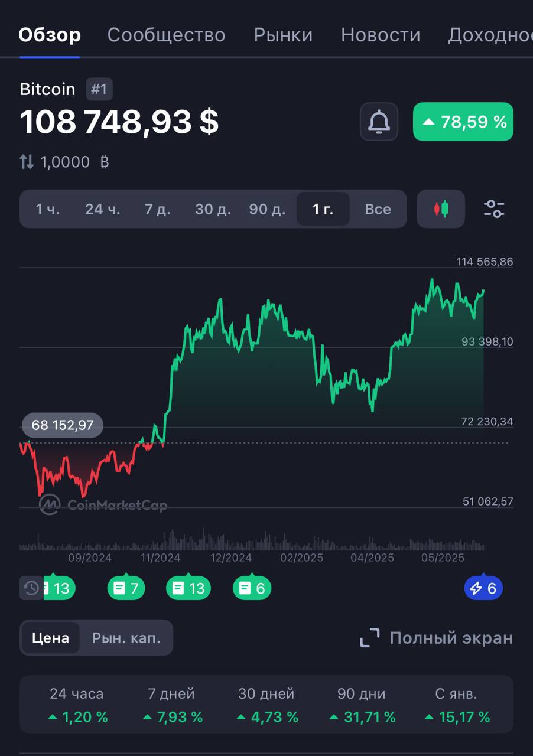Tap the 68 152,97 starting price label
Screen dimensions: 533x756
pos(63,425)
